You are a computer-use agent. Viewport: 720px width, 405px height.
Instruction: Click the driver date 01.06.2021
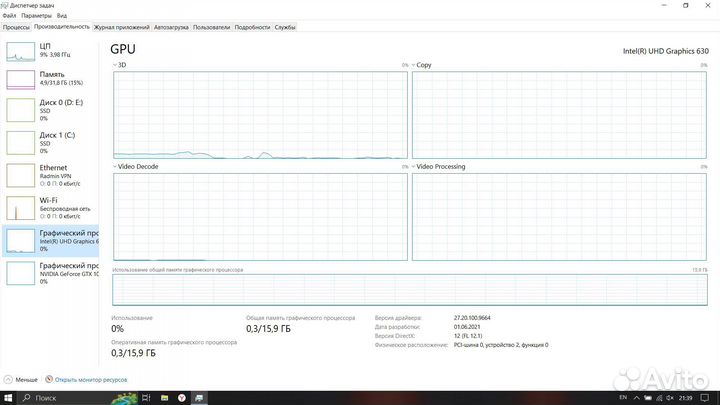point(467,327)
